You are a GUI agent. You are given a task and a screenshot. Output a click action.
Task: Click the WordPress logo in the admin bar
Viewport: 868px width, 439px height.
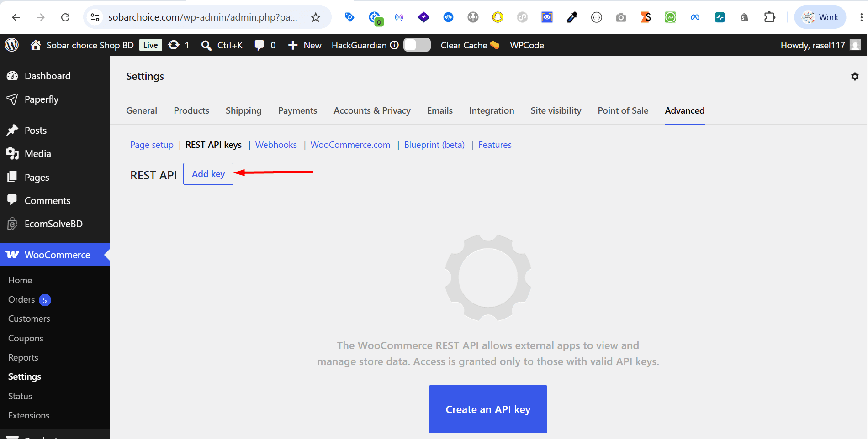click(12, 45)
